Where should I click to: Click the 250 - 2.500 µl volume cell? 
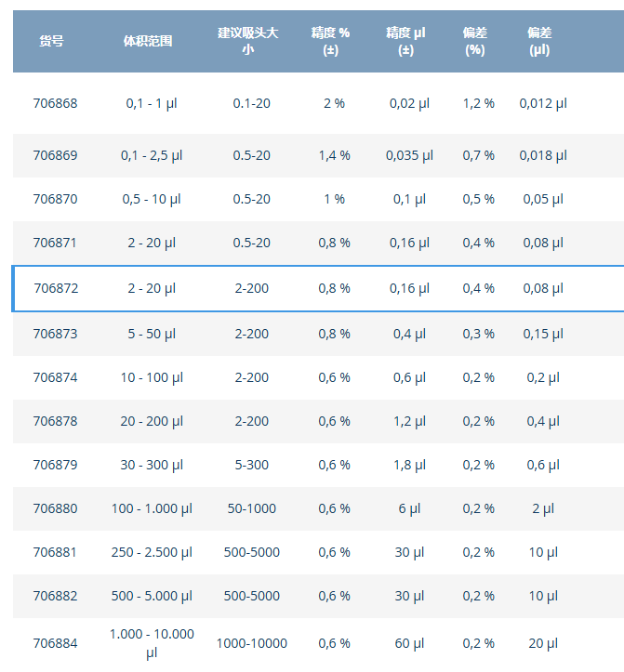coord(152,552)
